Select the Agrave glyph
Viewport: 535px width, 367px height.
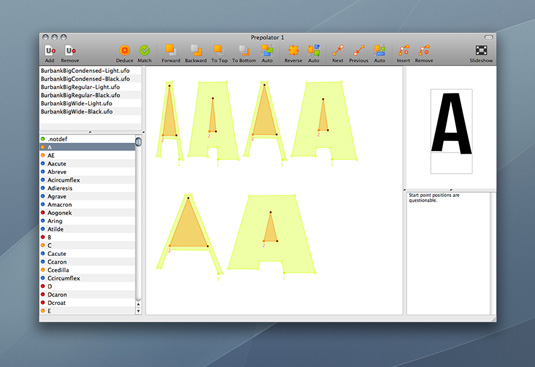pyautogui.click(x=87, y=196)
